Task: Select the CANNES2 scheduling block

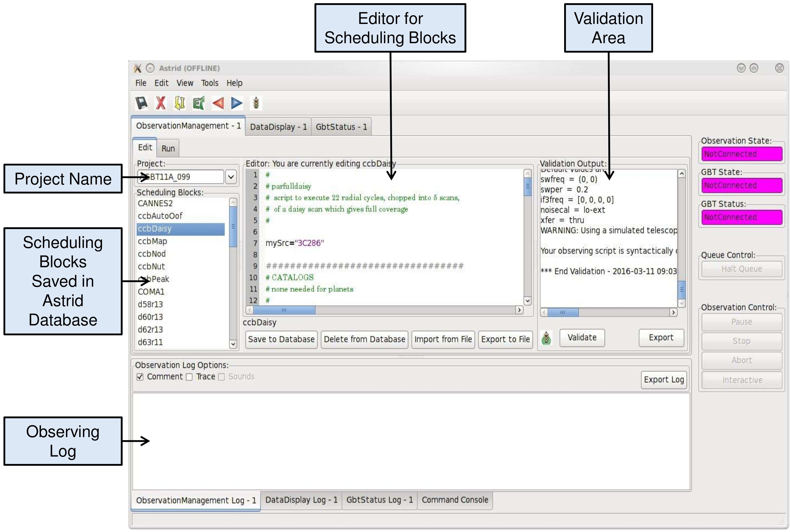Action: 181,204
